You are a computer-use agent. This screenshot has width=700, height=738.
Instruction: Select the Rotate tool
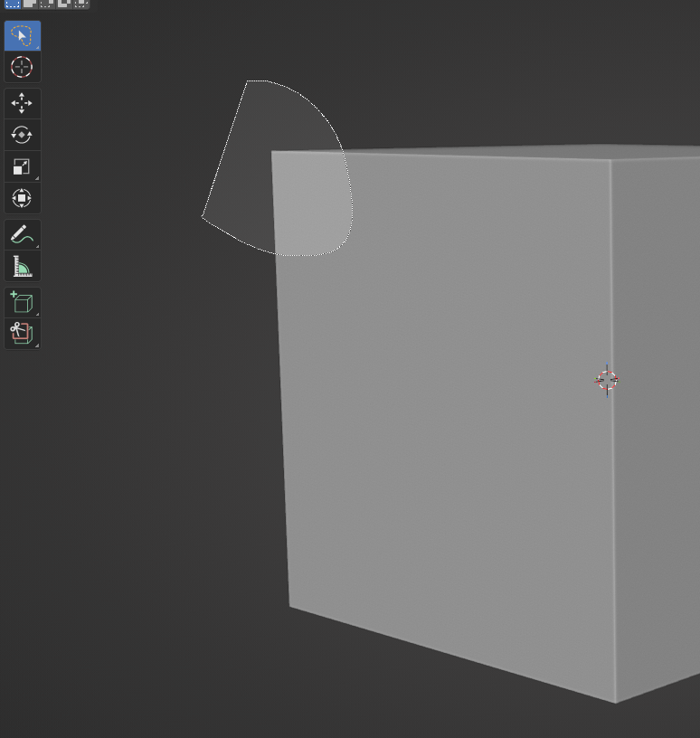click(22, 135)
